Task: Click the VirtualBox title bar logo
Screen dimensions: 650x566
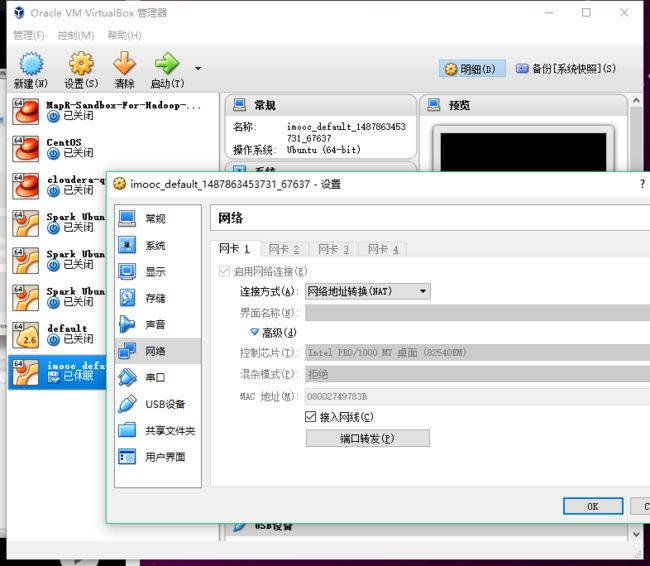Action: (x=19, y=12)
